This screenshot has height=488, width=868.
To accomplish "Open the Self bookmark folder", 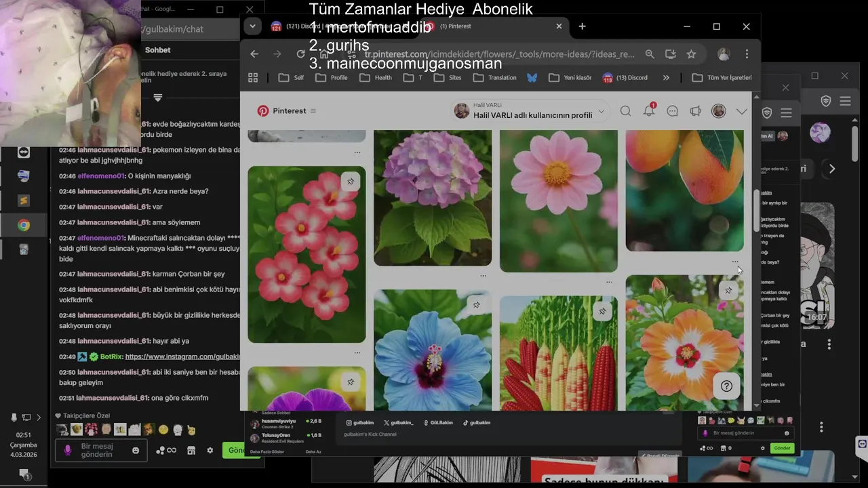I will pos(292,77).
